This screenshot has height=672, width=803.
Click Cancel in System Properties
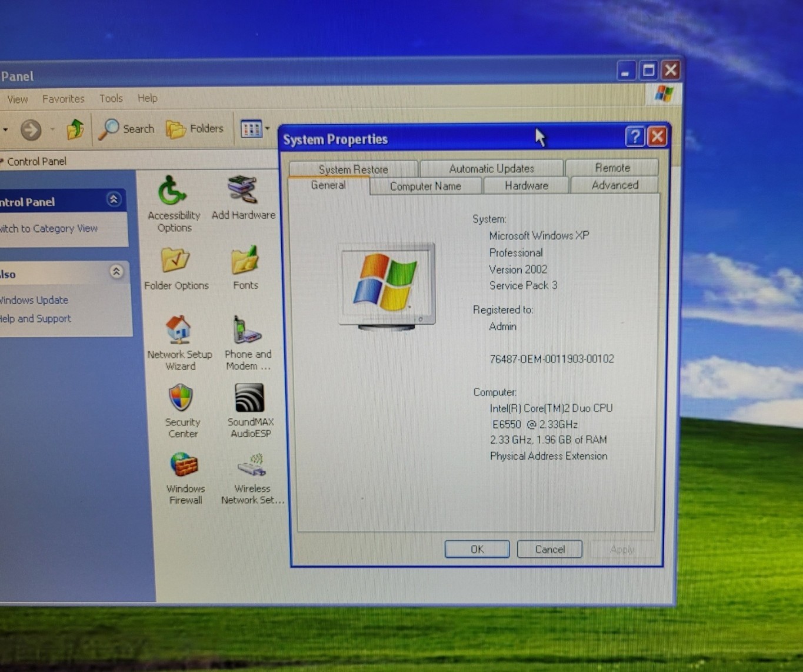click(x=549, y=549)
